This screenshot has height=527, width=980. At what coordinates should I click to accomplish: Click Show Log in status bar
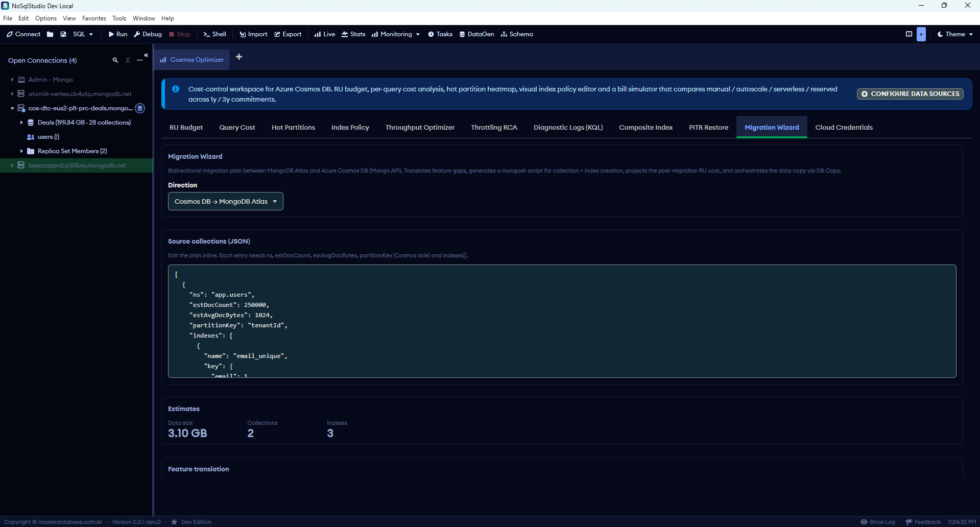tap(877, 522)
